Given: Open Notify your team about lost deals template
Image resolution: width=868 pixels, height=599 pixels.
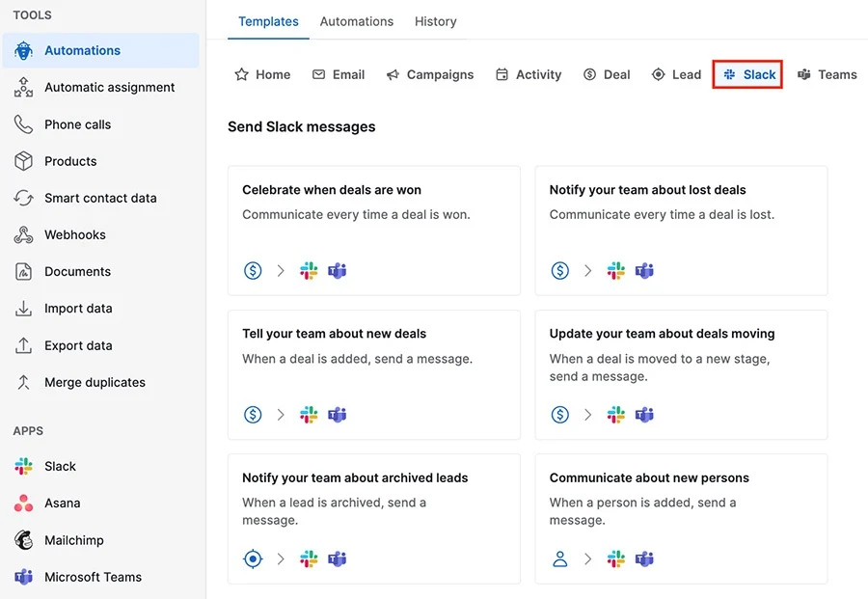Looking at the screenshot, I should tap(682, 231).
